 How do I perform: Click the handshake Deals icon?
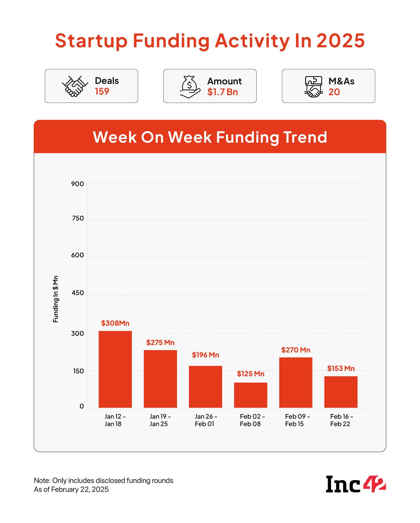tap(73, 86)
